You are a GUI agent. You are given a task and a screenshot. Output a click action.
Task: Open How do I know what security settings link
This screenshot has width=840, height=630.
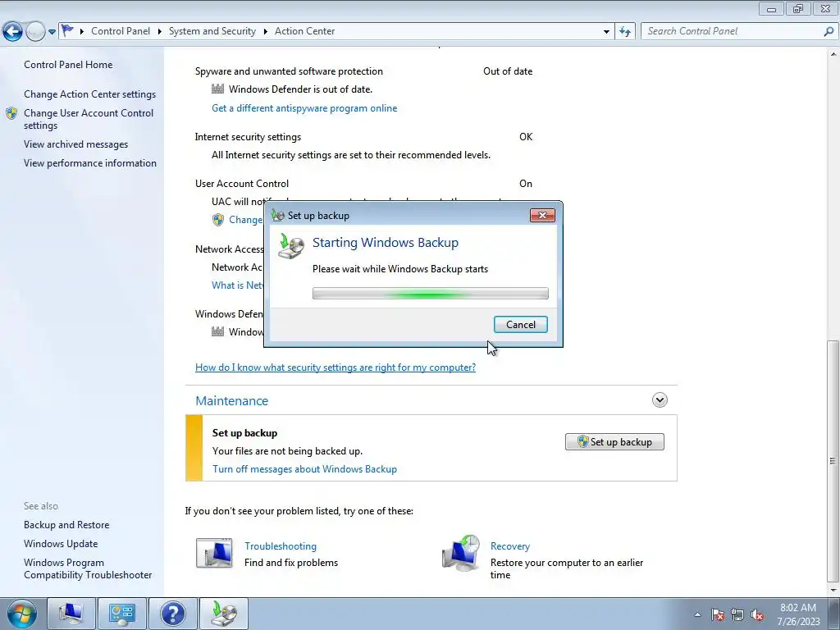[336, 367]
